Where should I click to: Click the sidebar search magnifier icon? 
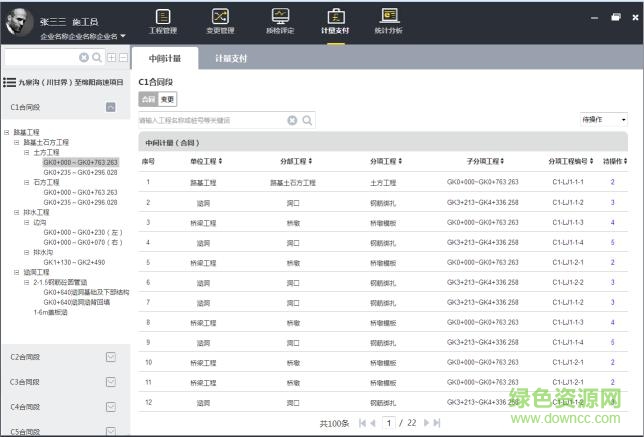pyautogui.click(x=97, y=58)
